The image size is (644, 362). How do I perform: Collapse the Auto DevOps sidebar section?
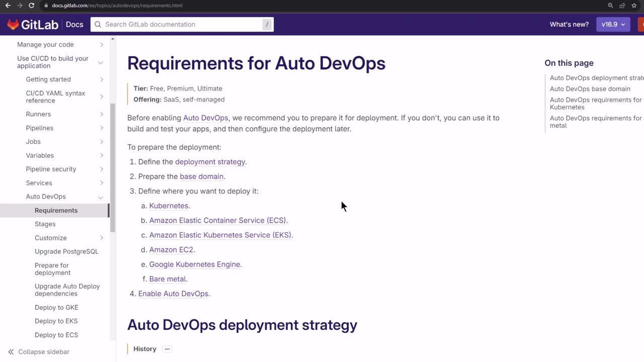coord(101,197)
